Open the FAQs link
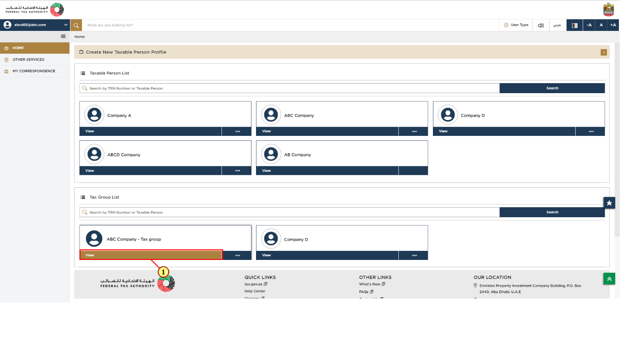Screen dimensions: 643x364 (366, 292)
